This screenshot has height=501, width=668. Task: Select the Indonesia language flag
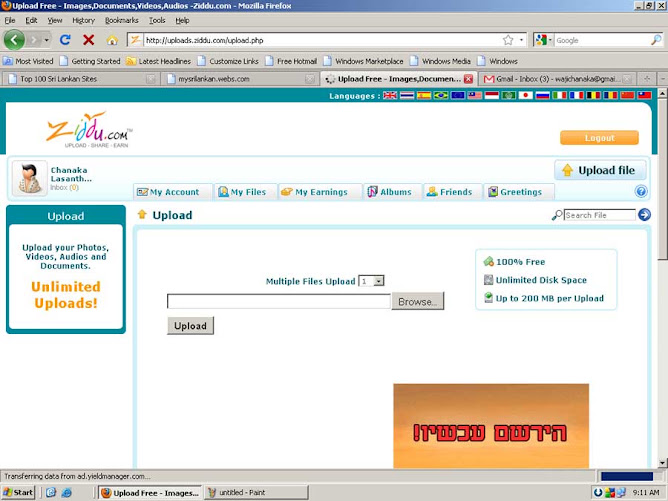click(x=492, y=95)
